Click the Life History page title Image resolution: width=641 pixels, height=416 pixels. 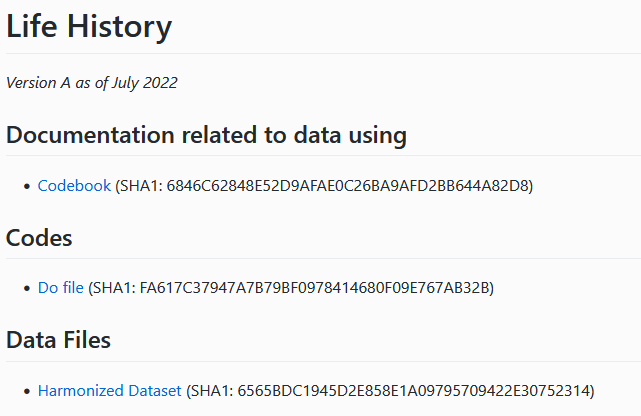tap(89, 27)
